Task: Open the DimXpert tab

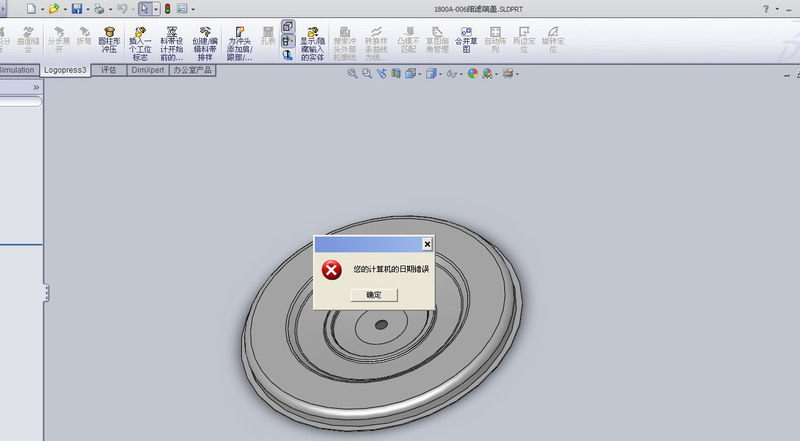Action: 148,70
